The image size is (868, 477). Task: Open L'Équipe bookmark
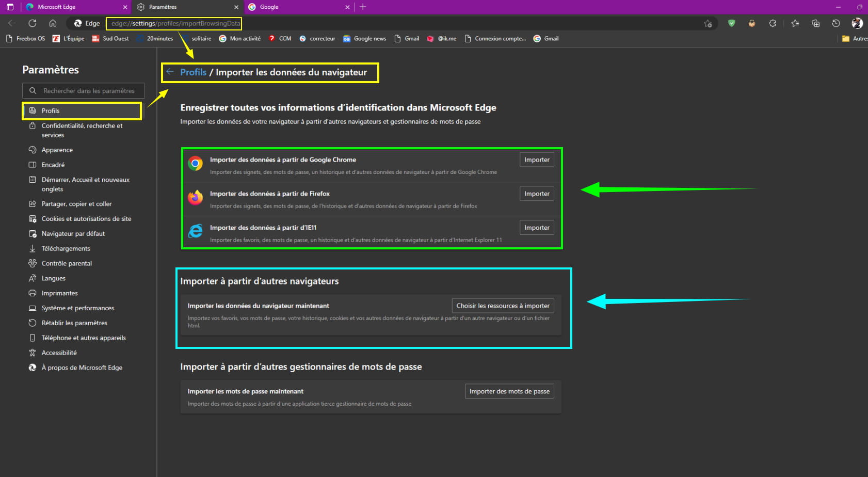click(68, 39)
